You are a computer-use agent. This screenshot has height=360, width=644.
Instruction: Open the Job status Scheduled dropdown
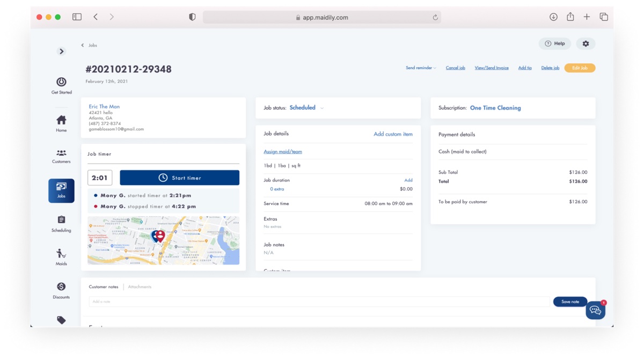coord(306,108)
